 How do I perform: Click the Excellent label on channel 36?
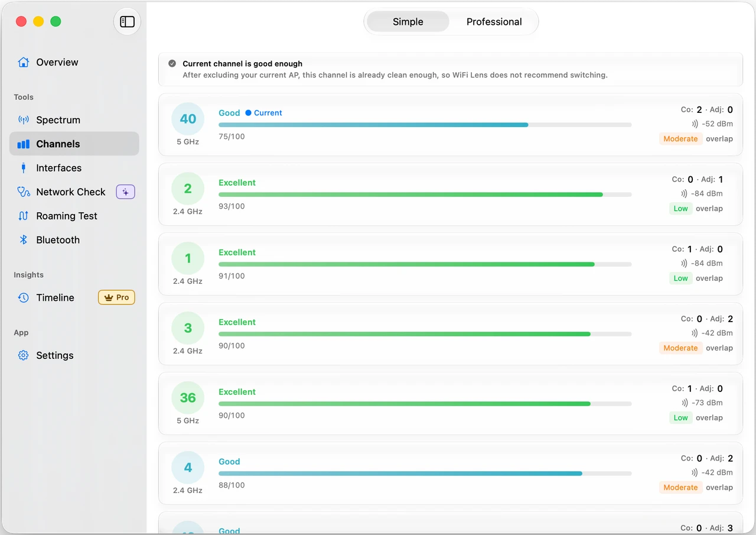tap(237, 392)
